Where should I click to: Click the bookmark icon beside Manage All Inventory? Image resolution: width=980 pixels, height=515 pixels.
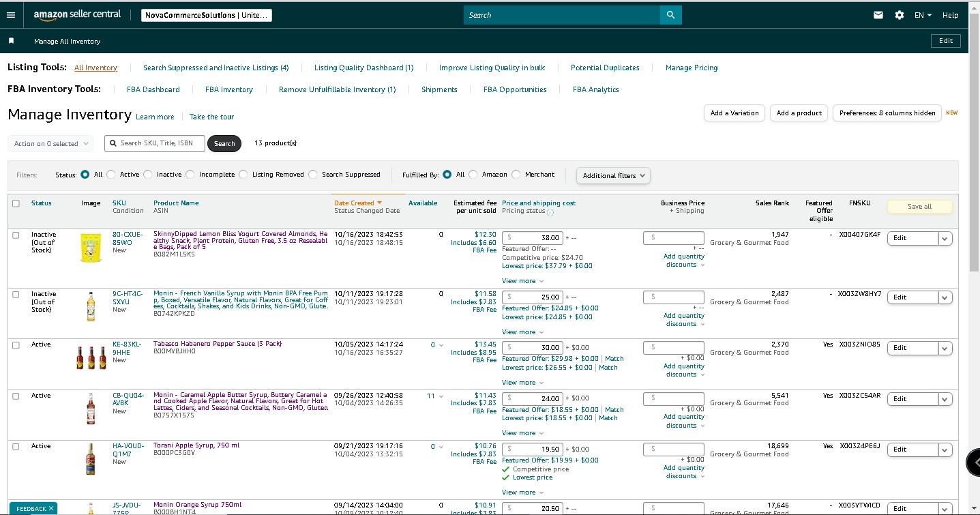tap(11, 41)
